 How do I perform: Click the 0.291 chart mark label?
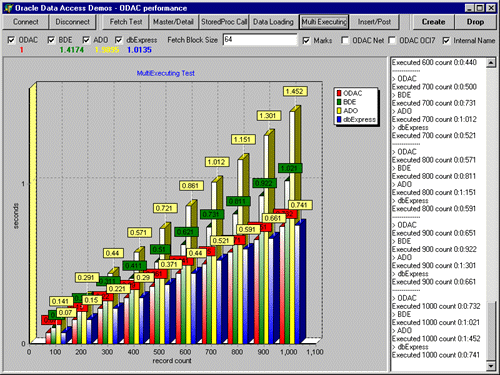[87, 277]
